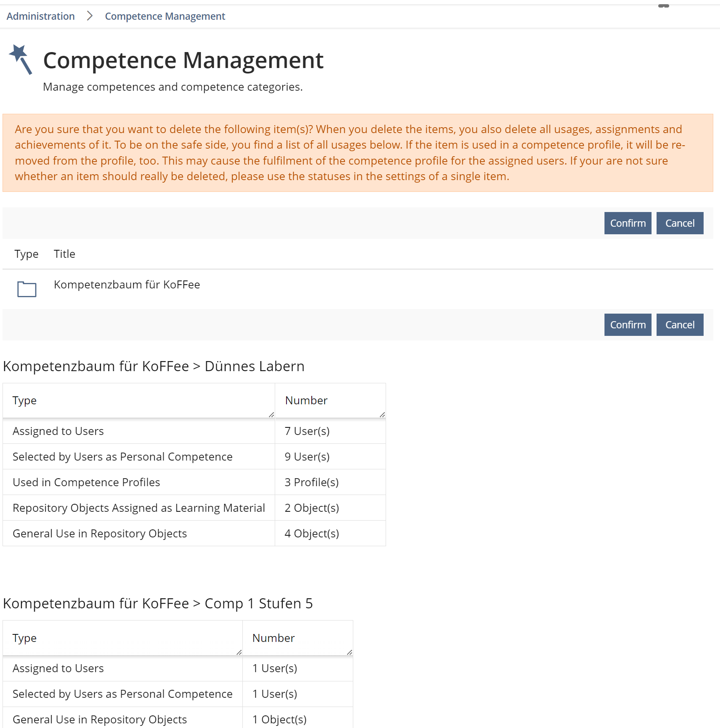Click the Number header in Dünnes Labern table
Viewport: 720px width, 728px height.
pos(306,401)
